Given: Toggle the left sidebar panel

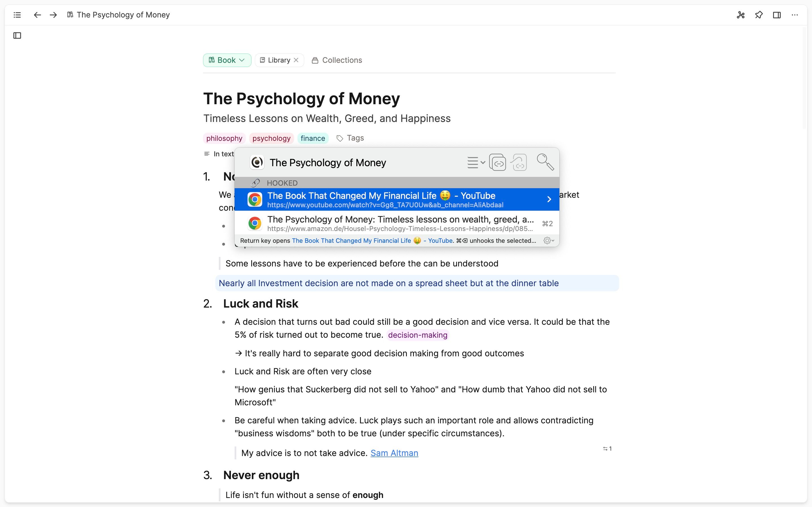Looking at the screenshot, I should [x=17, y=35].
